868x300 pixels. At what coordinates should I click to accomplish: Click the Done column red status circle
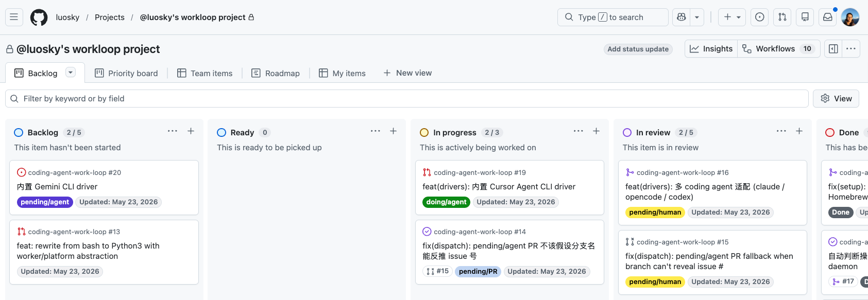830,132
